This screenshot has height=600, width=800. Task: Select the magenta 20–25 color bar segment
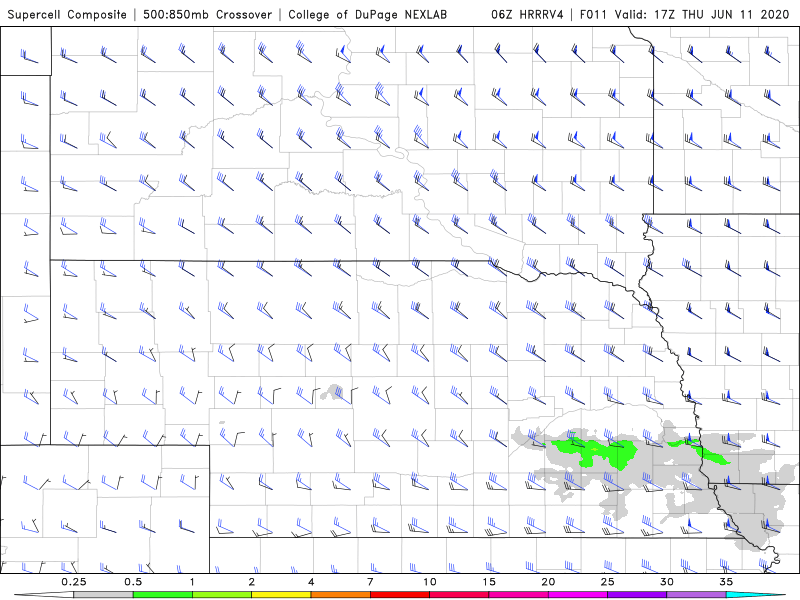tap(578, 595)
